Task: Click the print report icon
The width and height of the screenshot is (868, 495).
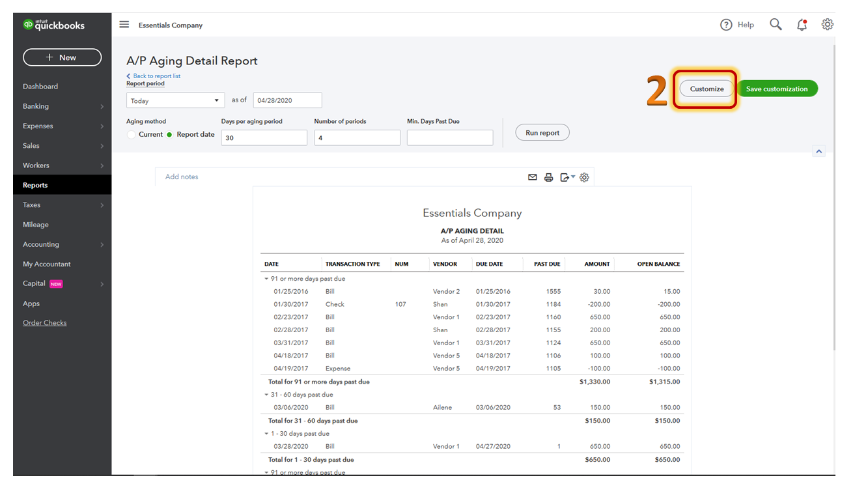Action: tap(548, 177)
